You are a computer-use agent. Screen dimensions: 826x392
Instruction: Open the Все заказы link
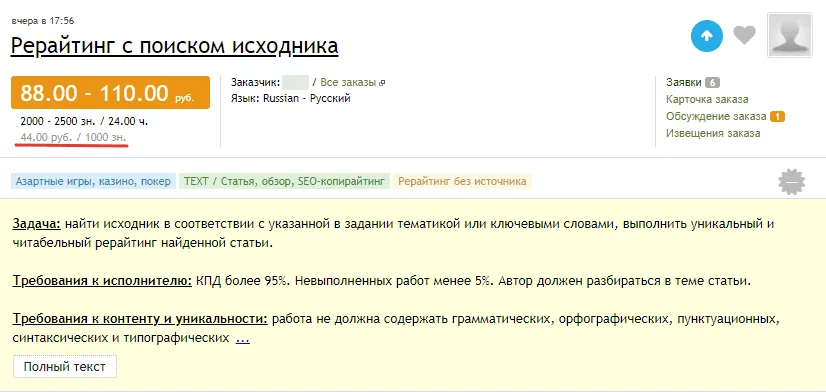[348, 82]
